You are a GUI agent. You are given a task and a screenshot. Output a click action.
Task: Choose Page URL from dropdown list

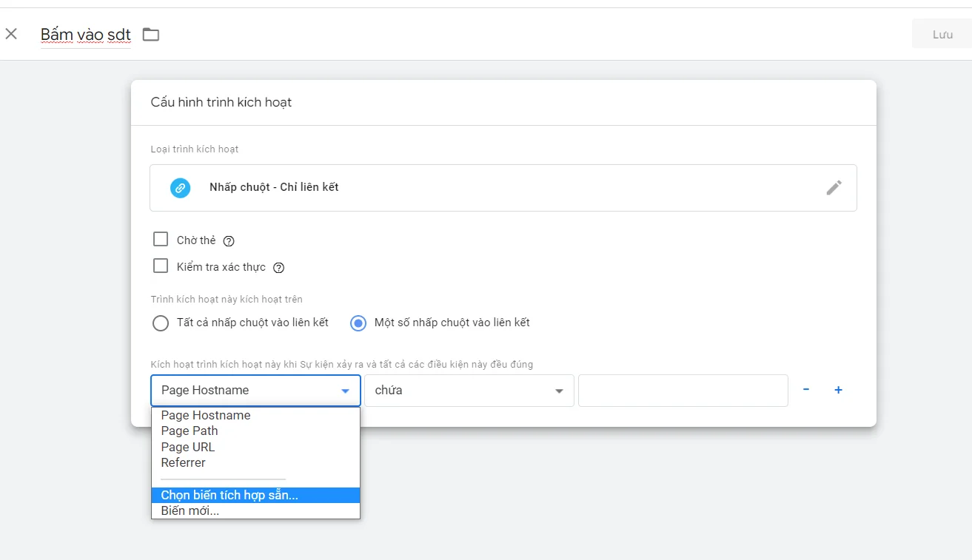(188, 447)
